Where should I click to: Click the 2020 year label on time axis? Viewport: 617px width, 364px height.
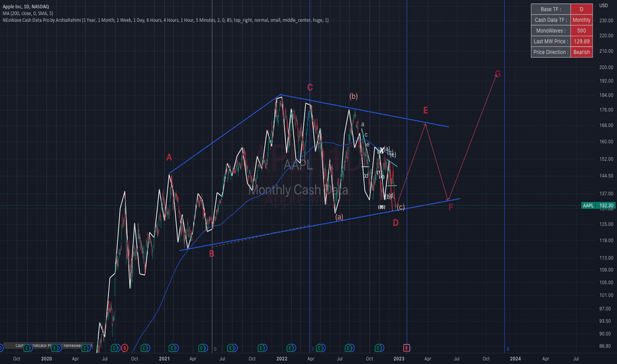46,359
